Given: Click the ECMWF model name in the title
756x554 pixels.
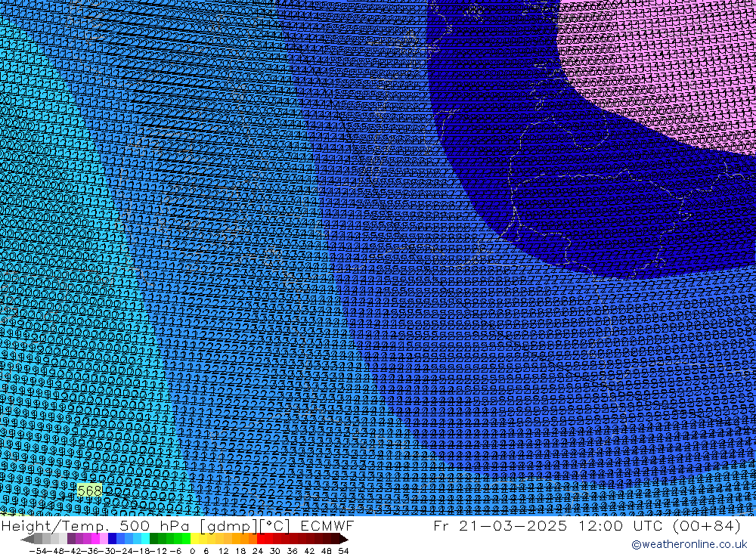Looking at the screenshot, I should pyautogui.click(x=327, y=525).
